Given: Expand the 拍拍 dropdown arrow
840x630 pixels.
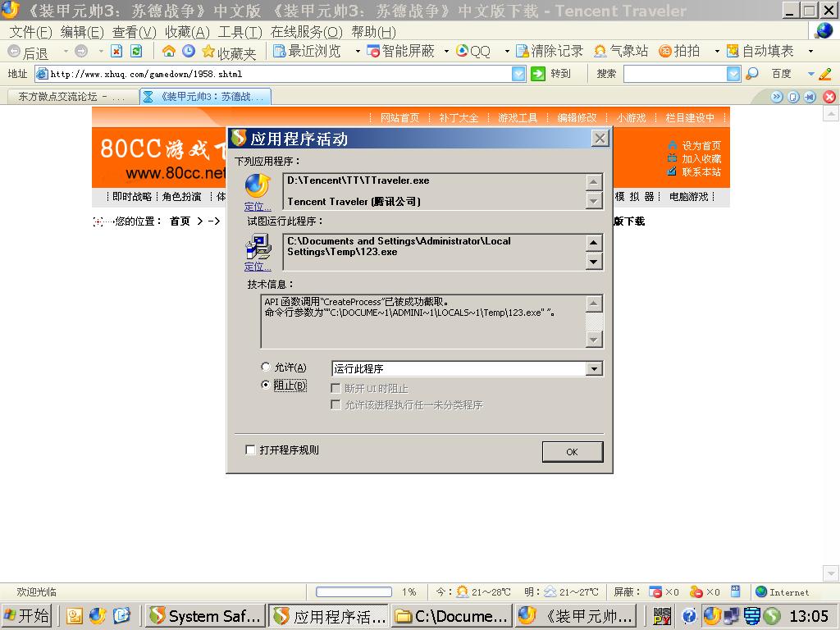Looking at the screenshot, I should click(717, 52).
